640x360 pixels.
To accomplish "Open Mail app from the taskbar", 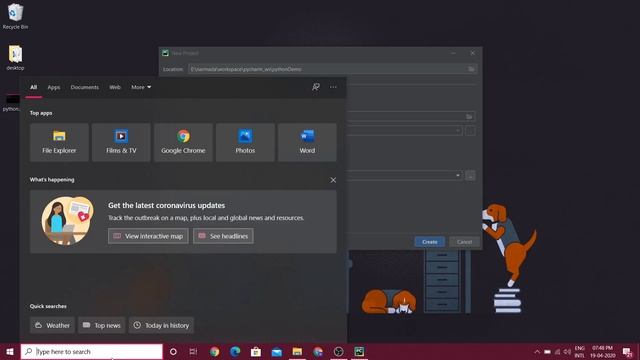I will 277,351.
